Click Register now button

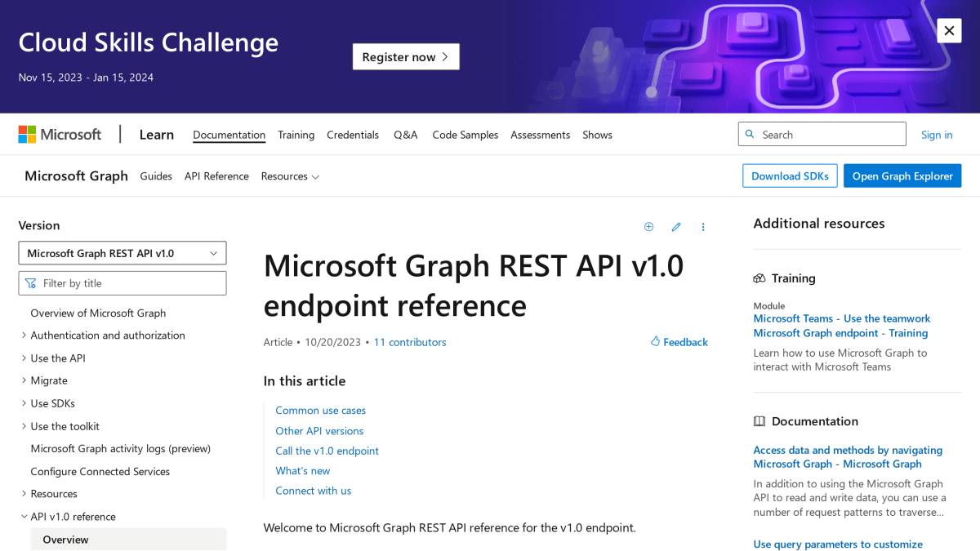pyautogui.click(x=406, y=56)
